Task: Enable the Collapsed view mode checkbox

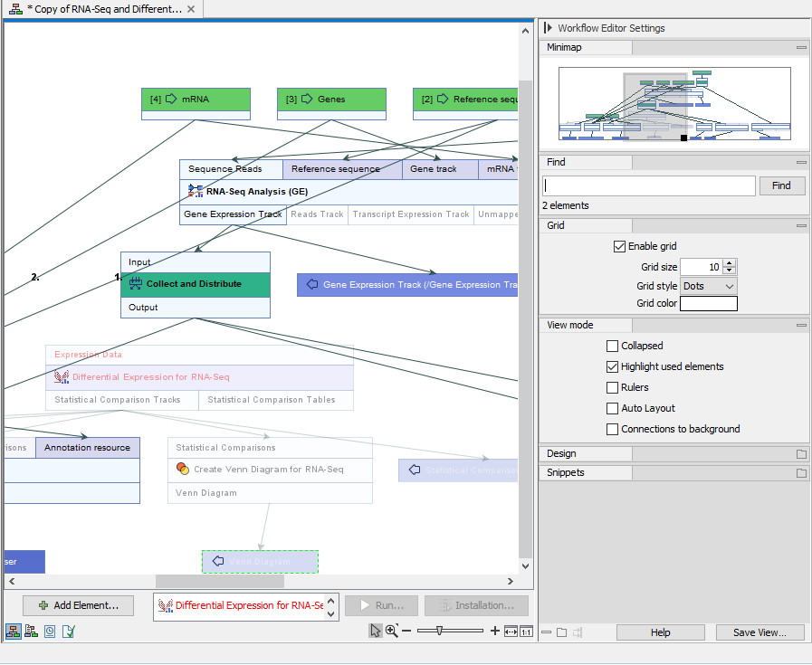Action: 612,346
